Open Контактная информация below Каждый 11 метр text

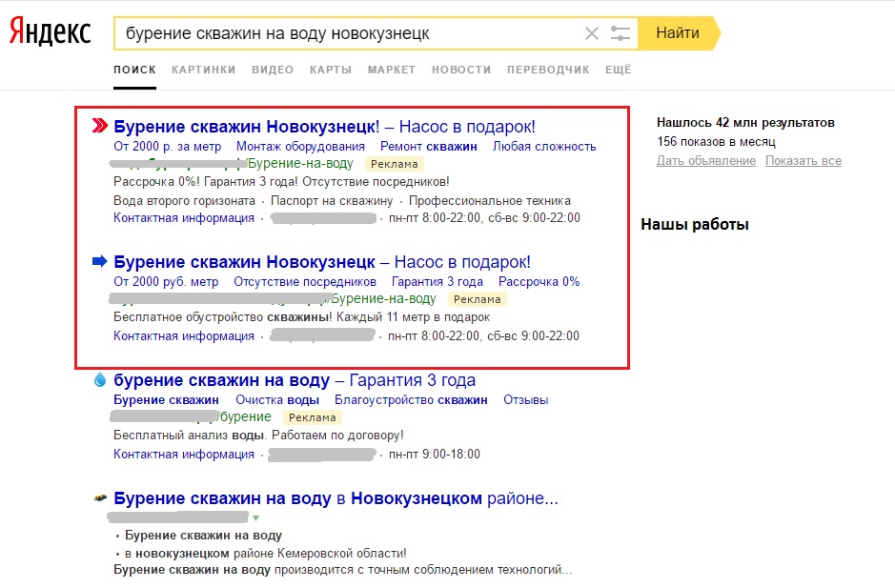(184, 336)
